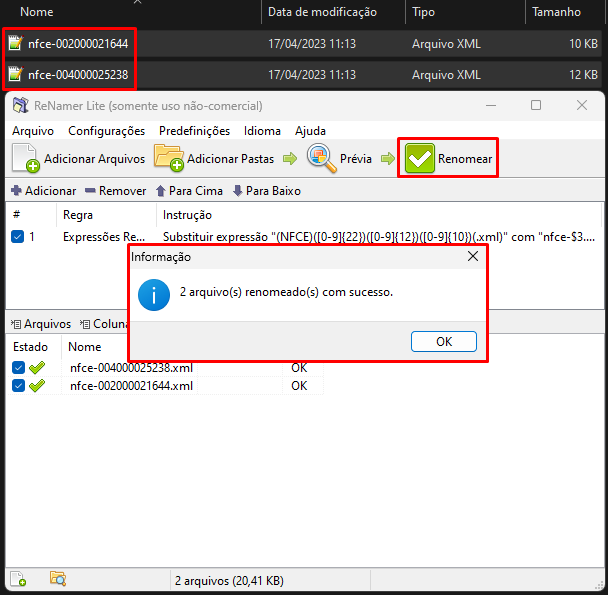Minimize the ReNamer Lite window
Viewport: 608px width, 595px height.
click(x=491, y=106)
